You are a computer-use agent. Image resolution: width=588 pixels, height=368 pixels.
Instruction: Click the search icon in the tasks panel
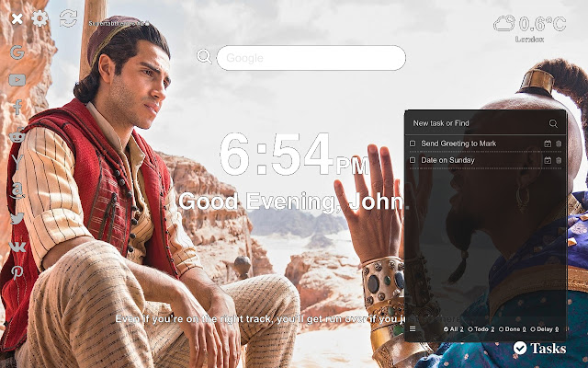tap(553, 123)
